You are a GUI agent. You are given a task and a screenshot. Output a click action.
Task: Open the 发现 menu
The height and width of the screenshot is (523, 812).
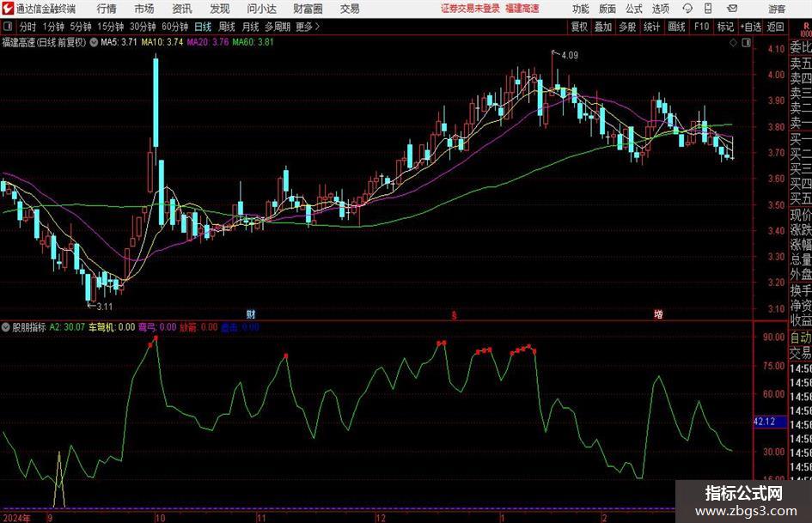pyautogui.click(x=219, y=9)
